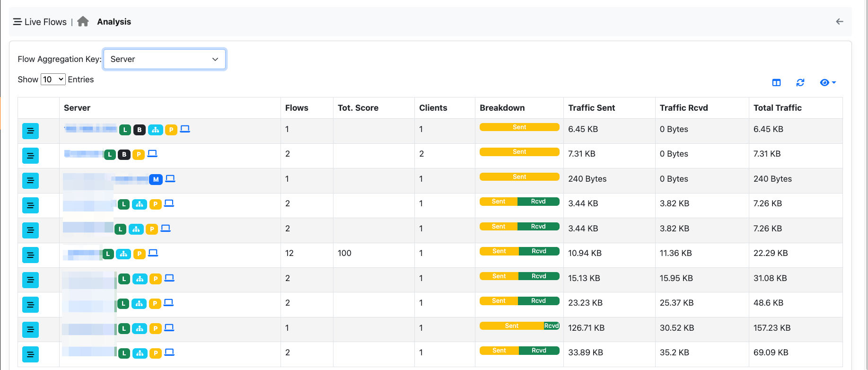Click the Flows value 12
868x370 pixels.
pos(289,253)
